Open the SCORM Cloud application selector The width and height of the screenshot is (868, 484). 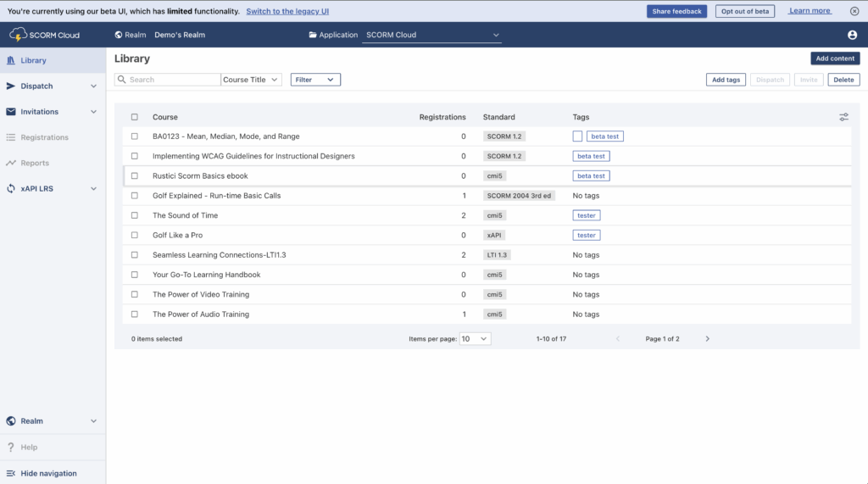431,35
